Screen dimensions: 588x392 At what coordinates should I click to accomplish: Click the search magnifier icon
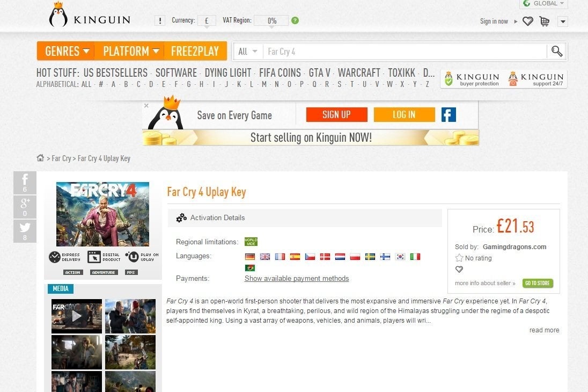557,52
